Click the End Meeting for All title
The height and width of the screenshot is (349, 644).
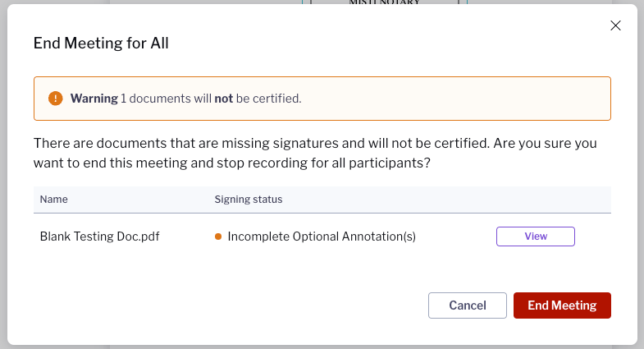click(x=101, y=44)
